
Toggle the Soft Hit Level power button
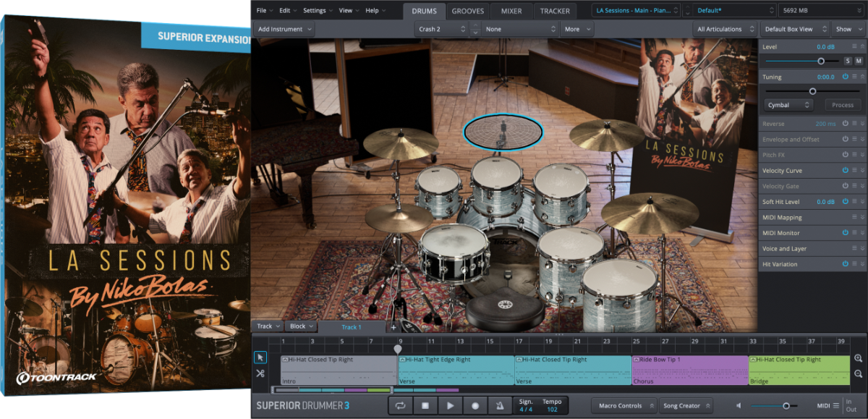845,202
